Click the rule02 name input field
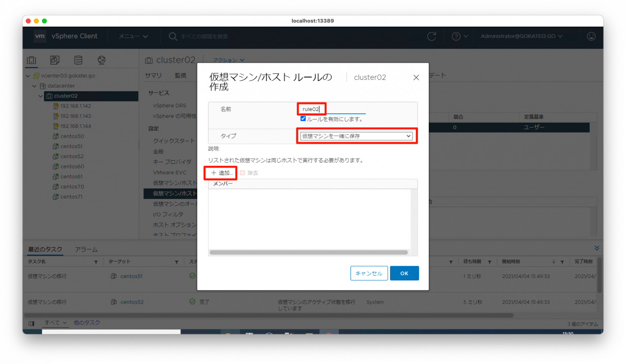Screen dimensions: 626x364 coord(312,108)
